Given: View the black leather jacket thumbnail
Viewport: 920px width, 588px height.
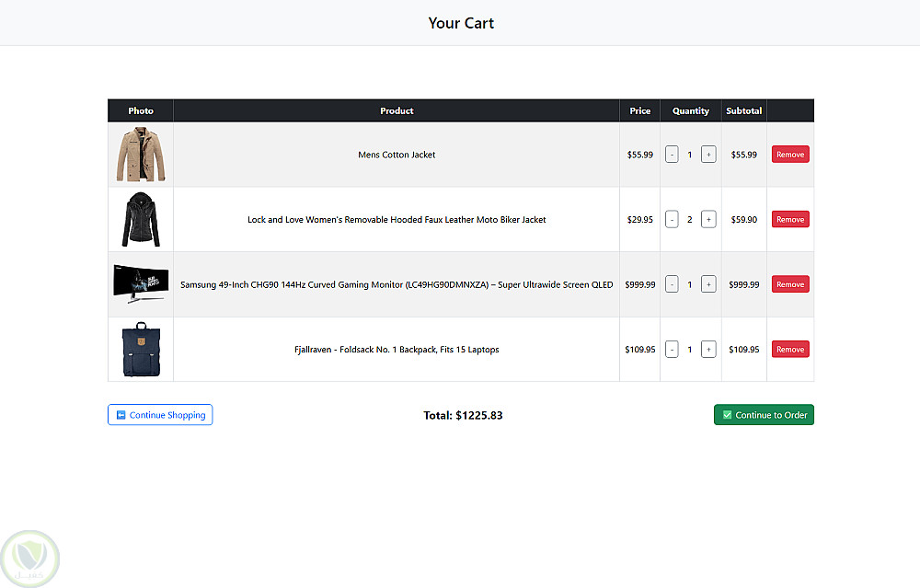Looking at the screenshot, I should click(141, 219).
